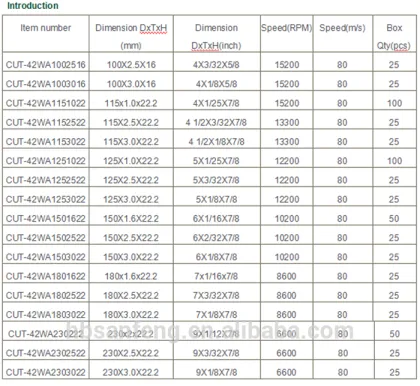Select the Item number column header
420x386 pixels.
pos(46,28)
